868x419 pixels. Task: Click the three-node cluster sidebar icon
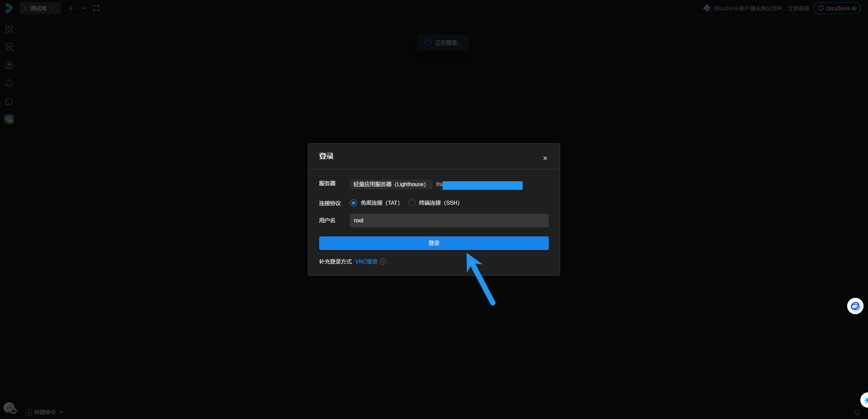pos(9,83)
